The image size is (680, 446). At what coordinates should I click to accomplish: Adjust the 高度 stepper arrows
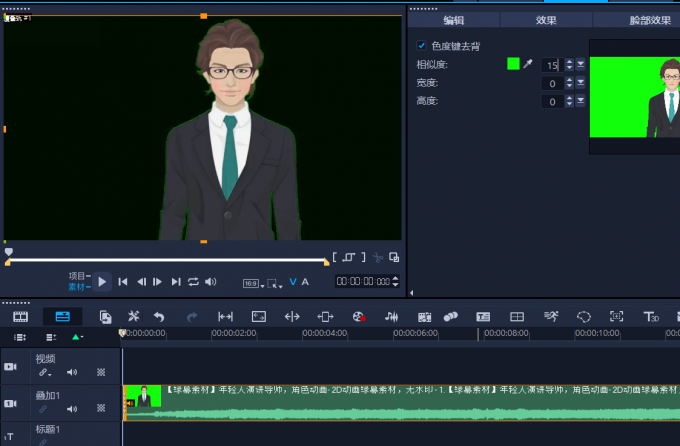coord(569,102)
